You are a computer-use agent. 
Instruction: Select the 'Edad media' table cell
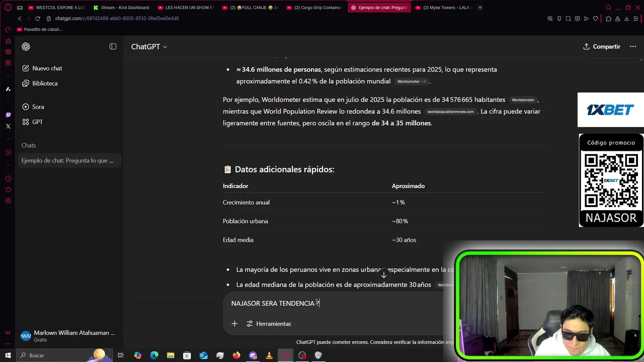pyautogui.click(x=238, y=240)
